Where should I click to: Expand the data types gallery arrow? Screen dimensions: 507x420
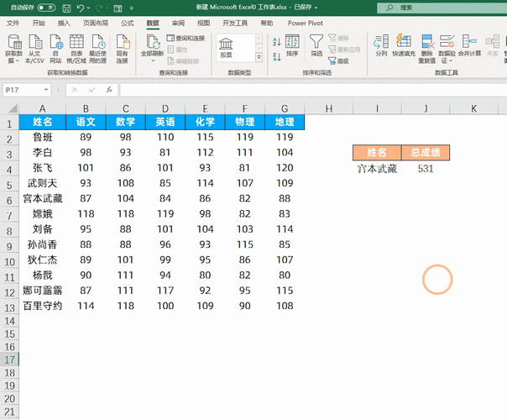click(259, 58)
